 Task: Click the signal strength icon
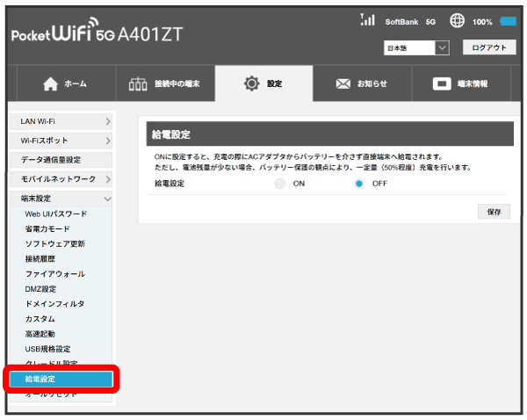coord(368,20)
